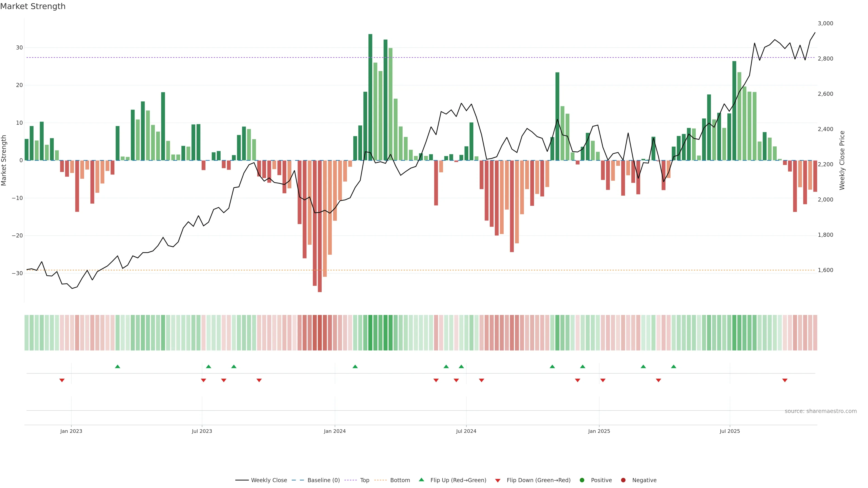Click the Flip Down red triangle legend icon
868x488 pixels.
(x=498, y=481)
